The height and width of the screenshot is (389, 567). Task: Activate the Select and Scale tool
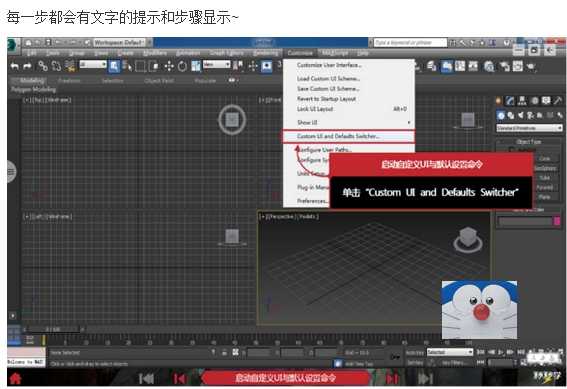pyautogui.click(x=196, y=66)
